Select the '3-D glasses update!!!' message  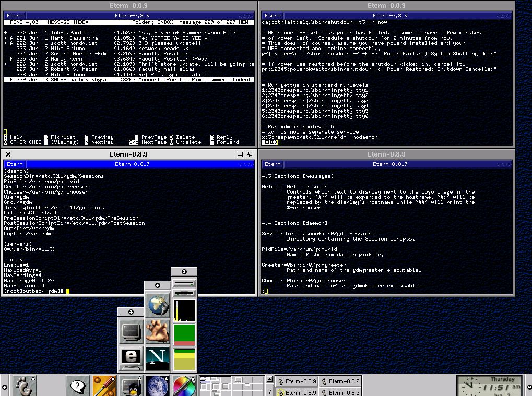click(x=129, y=43)
